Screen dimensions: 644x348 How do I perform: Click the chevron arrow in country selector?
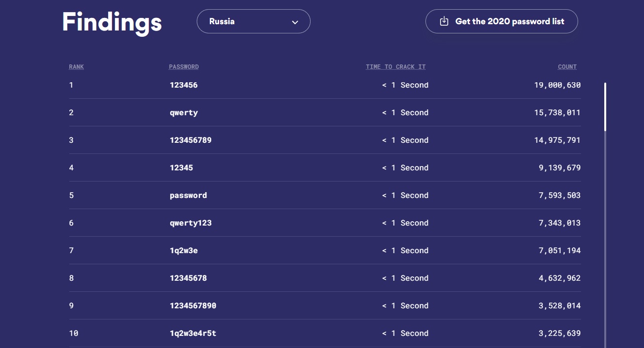(x=295, y=22)
